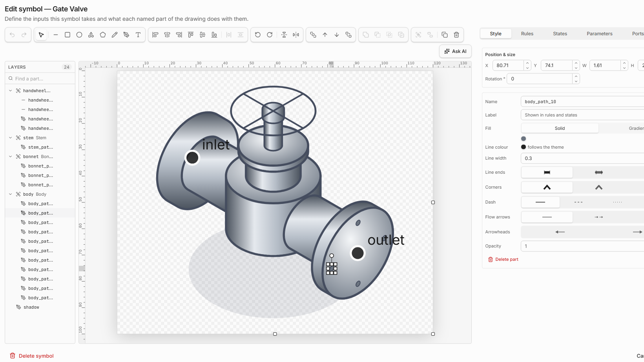This screenshot has width=644, height=362.
Task: Pick the line drawing tool
Action: coord(56,35)
